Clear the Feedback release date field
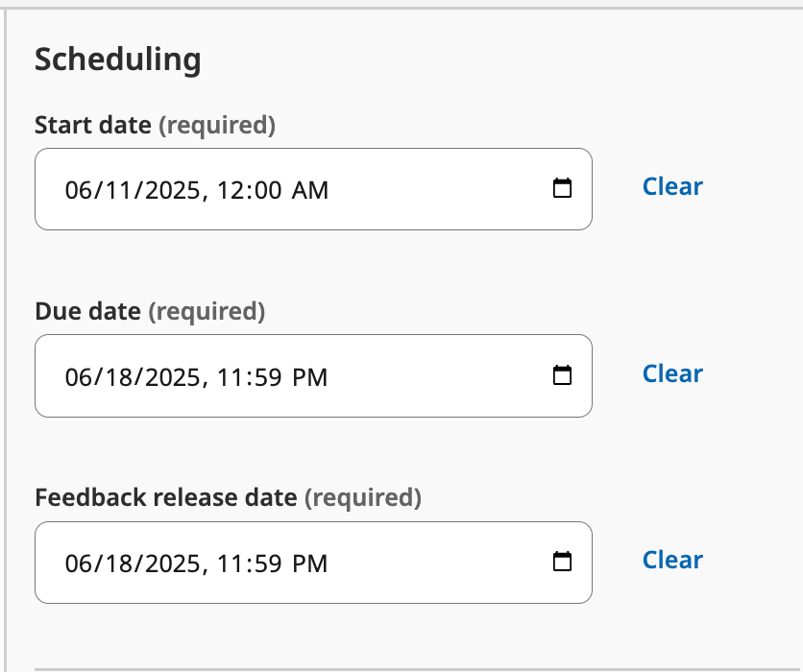This screenshot has height=672, width=803. pos(672,560)
